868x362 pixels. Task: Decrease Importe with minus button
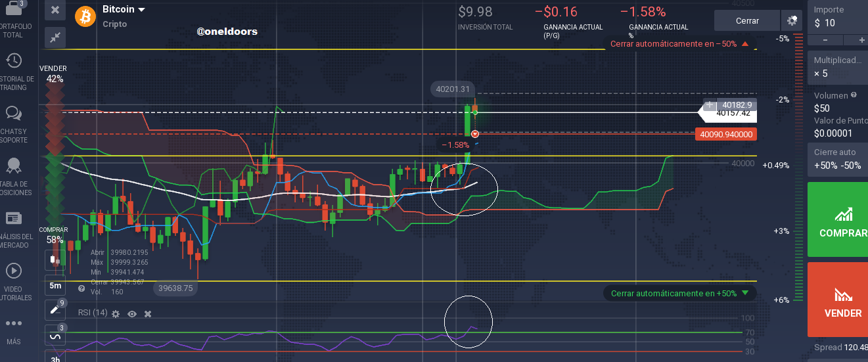tap(826, 40)
